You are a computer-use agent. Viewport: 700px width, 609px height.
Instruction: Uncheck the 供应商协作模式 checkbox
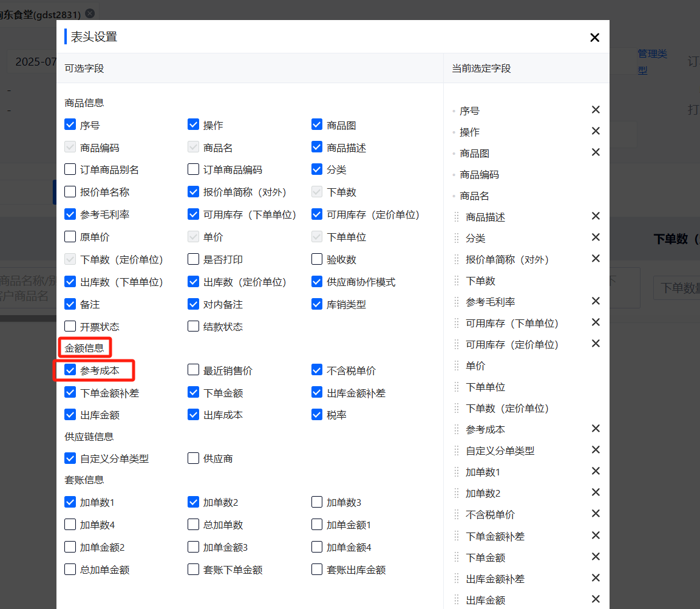pyautogui.click(x=317, y=281)
